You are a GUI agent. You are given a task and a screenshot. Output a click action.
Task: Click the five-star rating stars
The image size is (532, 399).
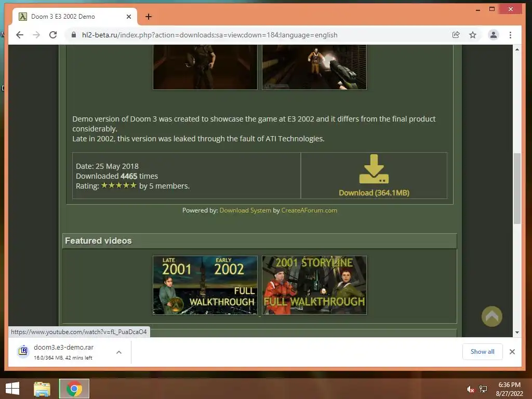pos(119,185)
